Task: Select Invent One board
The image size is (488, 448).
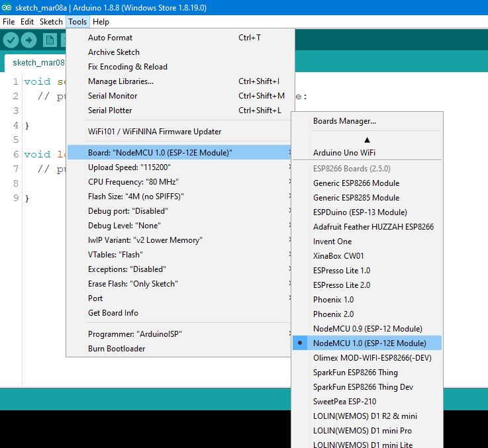Action: click(367, 242)
